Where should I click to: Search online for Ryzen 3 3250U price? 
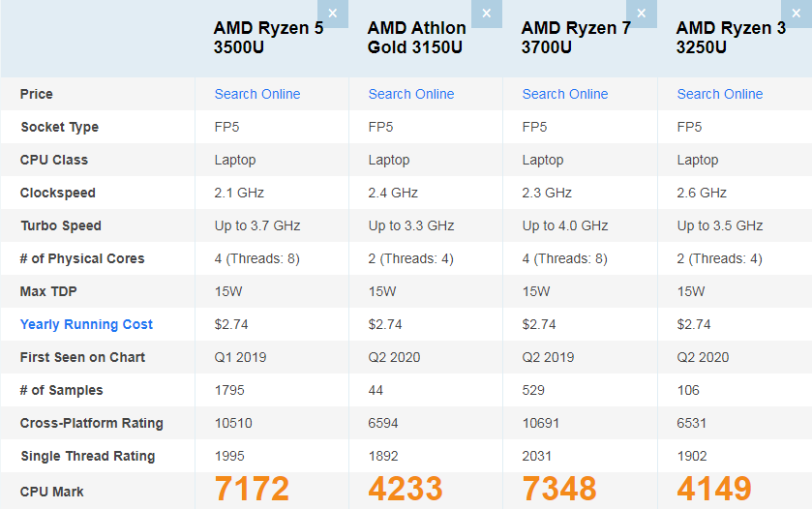click(719, 94)
